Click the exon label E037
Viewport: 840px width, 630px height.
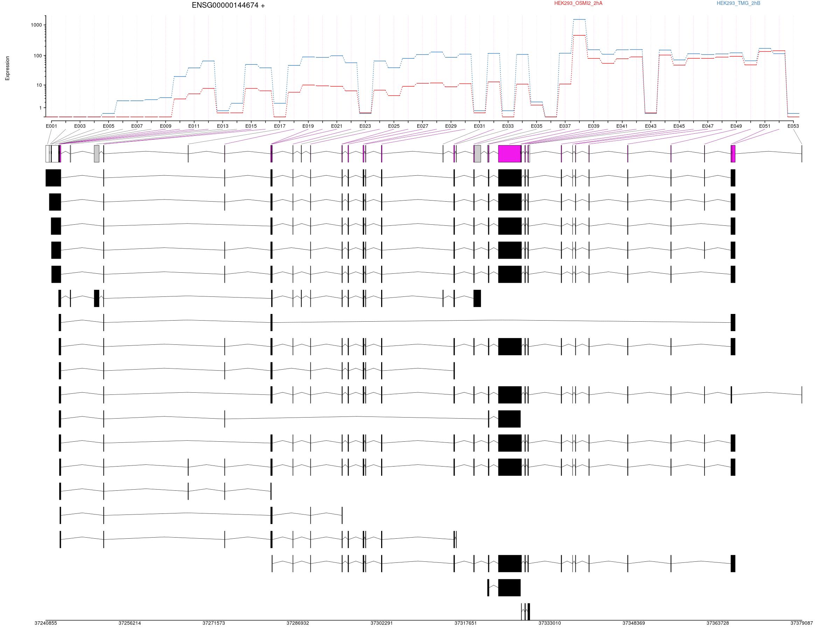coord(565,126)
